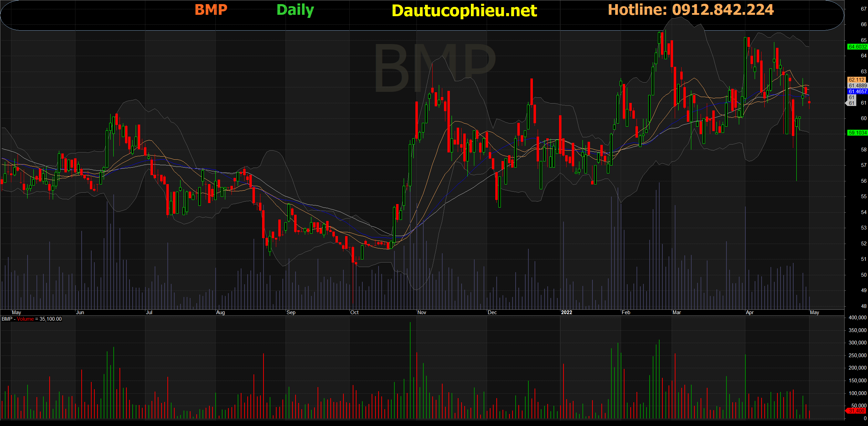
Task: Click the orange BMP ticker title
Action: point(211,10)
